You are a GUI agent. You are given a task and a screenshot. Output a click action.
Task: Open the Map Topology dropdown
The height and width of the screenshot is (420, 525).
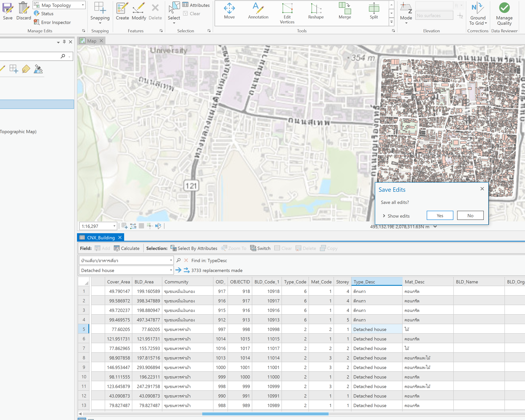[x=83, y=5]
